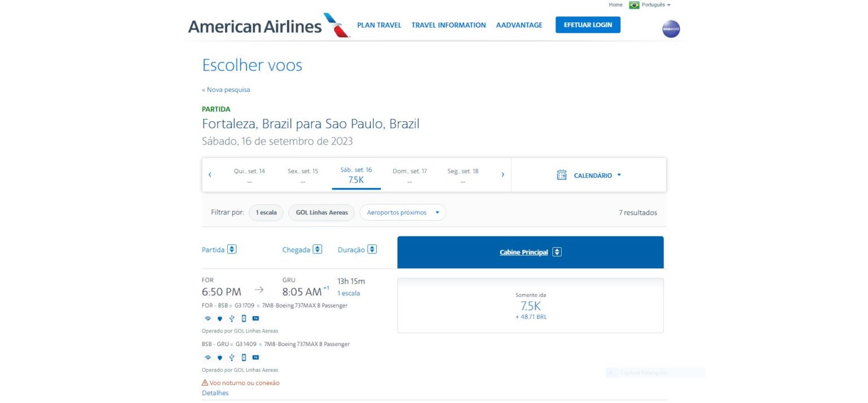Screen dimensions: 868x403
Task: Click the EFETUAR LOGIN button
Action: click(587, 25)
